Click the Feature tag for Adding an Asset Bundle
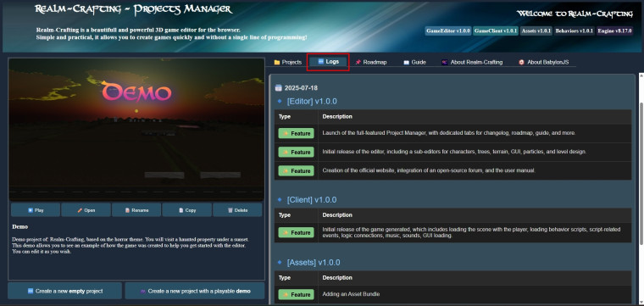This screenshot has height=306, width=644. click(x=296, y=294)
